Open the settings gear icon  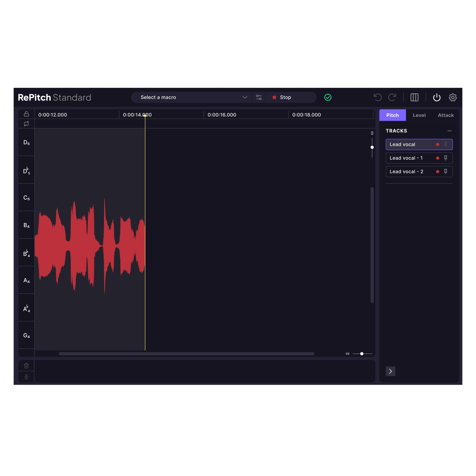453,97
